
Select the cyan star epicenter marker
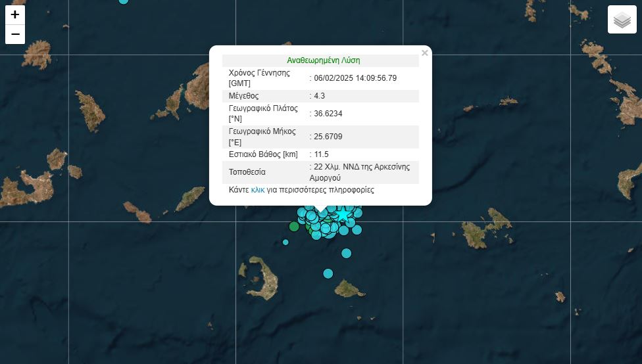343,215
